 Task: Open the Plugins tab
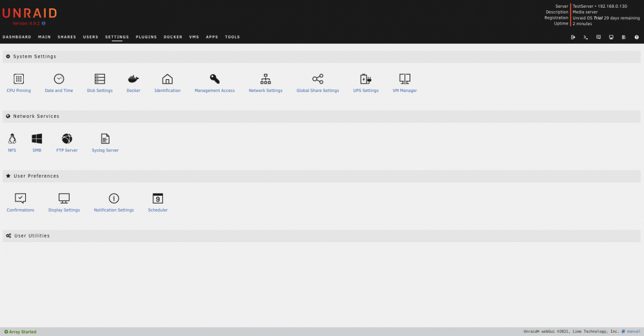(146, 37)
